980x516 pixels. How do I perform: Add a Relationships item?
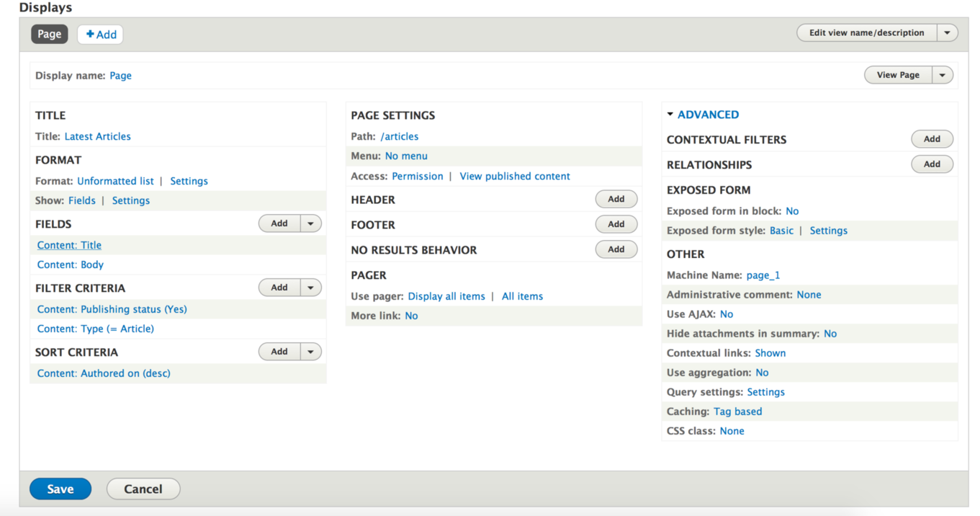click(932, 164)
